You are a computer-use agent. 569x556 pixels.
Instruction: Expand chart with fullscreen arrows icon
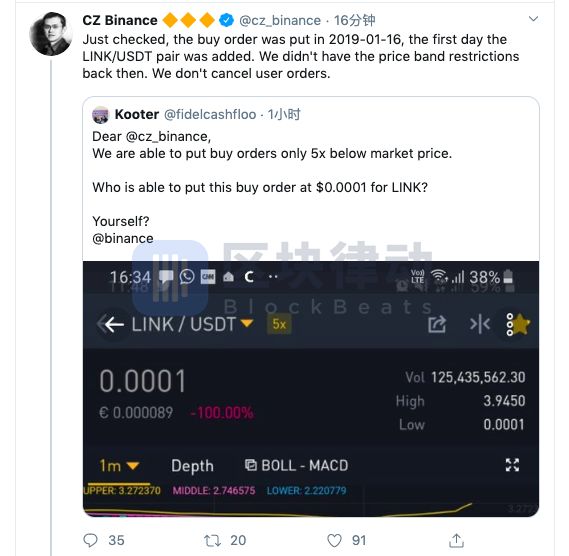[512, 465]
